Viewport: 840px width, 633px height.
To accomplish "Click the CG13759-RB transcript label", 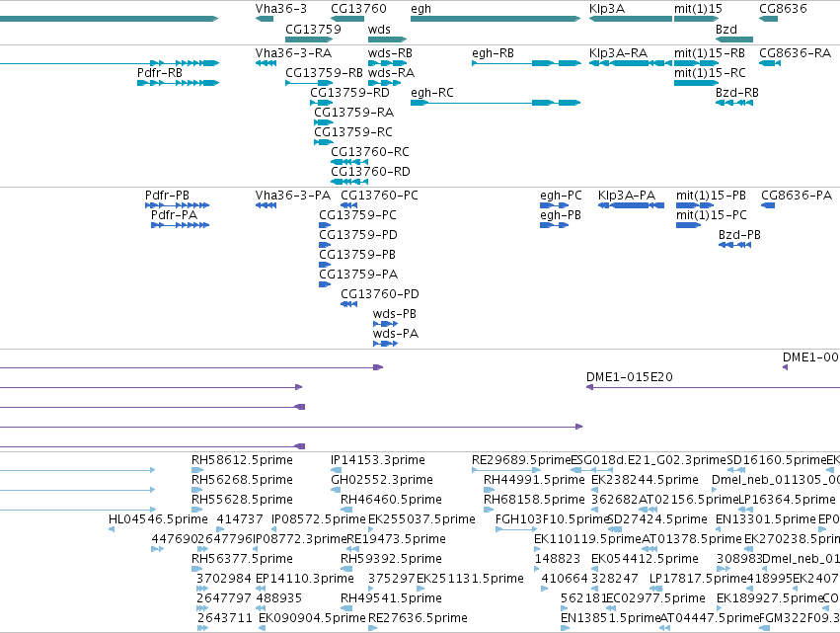I will pos(324,72).
